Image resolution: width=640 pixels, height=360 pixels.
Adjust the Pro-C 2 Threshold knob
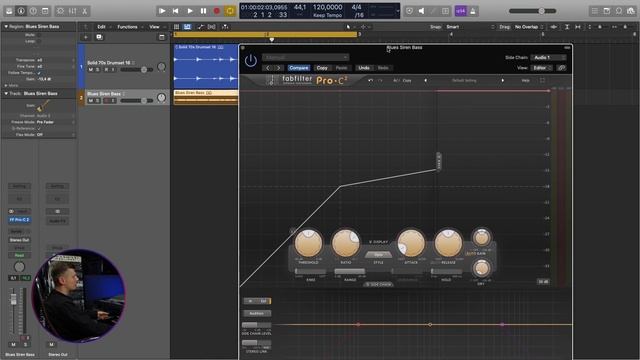[308, 243]
